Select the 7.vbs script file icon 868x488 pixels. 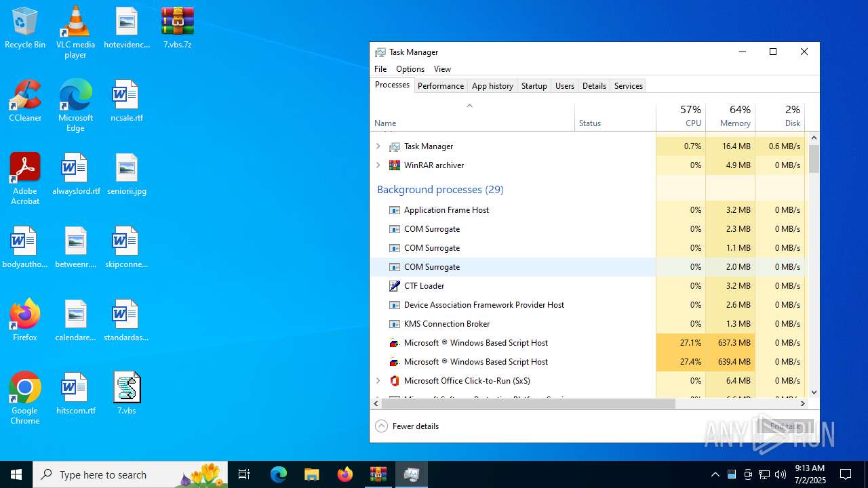pyautogui.click(x=126, y=394)
